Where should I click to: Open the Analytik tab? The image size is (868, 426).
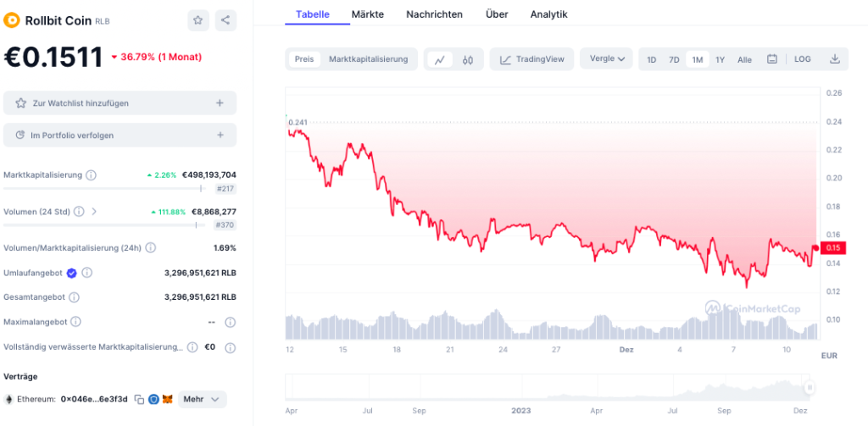[x=548, y=14]
